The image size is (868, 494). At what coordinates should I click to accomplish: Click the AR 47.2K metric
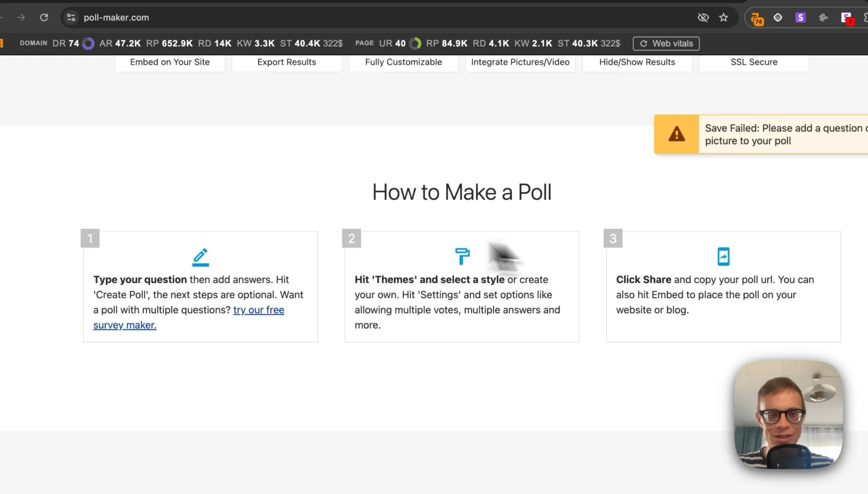pyautogui.click(x=120, y=43)
